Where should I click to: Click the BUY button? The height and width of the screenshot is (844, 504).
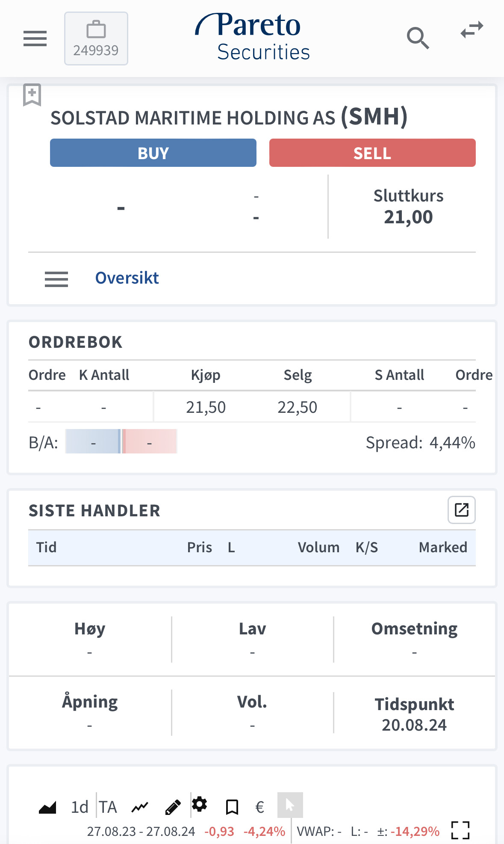click(x=153, y=153)
